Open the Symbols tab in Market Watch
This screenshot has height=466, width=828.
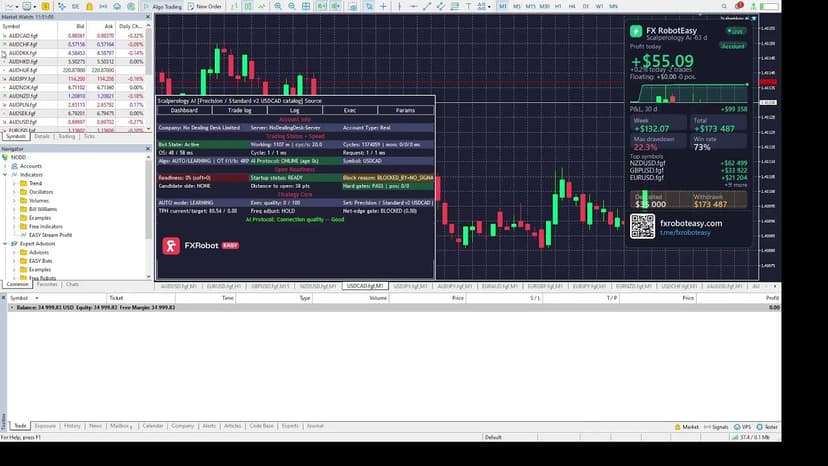point(16,136)
